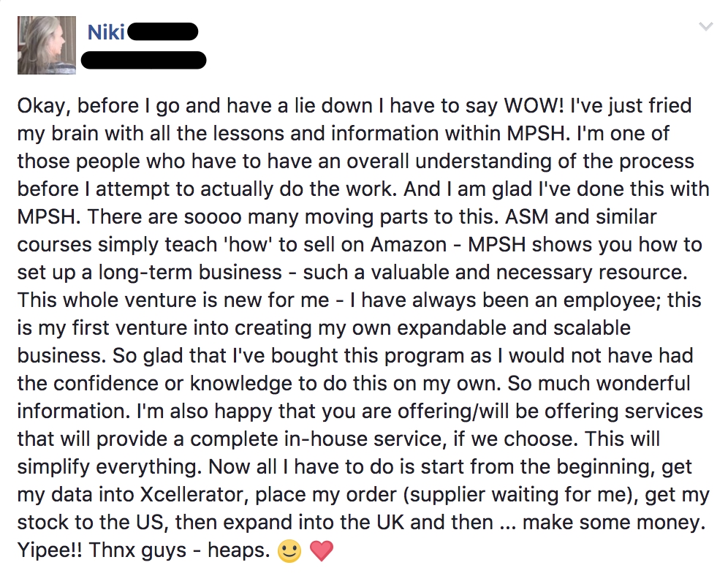
Task: Open the post options chevron dropdown
Action: [705, 27]
